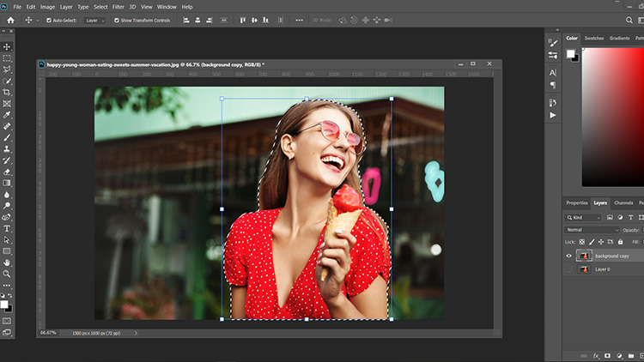Select the Clone Stamp tool
This screenshot has width=644, height=362.
pos(7,149)
